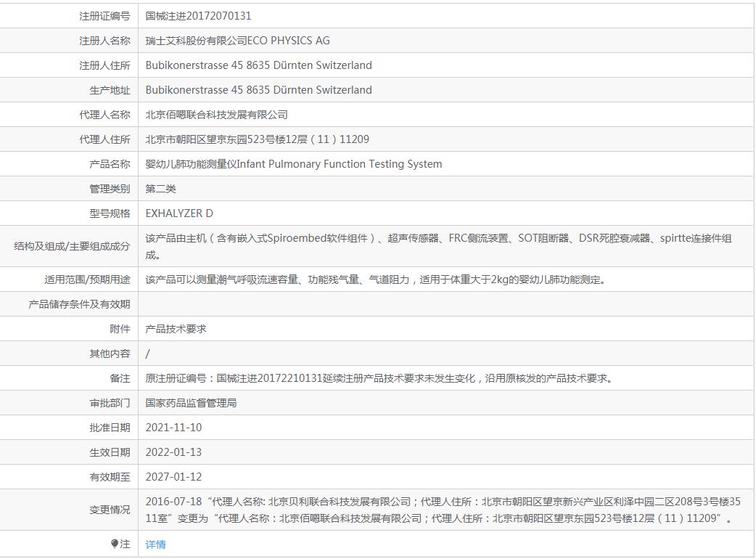Click the 注册人住所 address value
Image resolution: width=756 pixels, height=559 pixels.
pyautogui.click(x=258, y=65)
